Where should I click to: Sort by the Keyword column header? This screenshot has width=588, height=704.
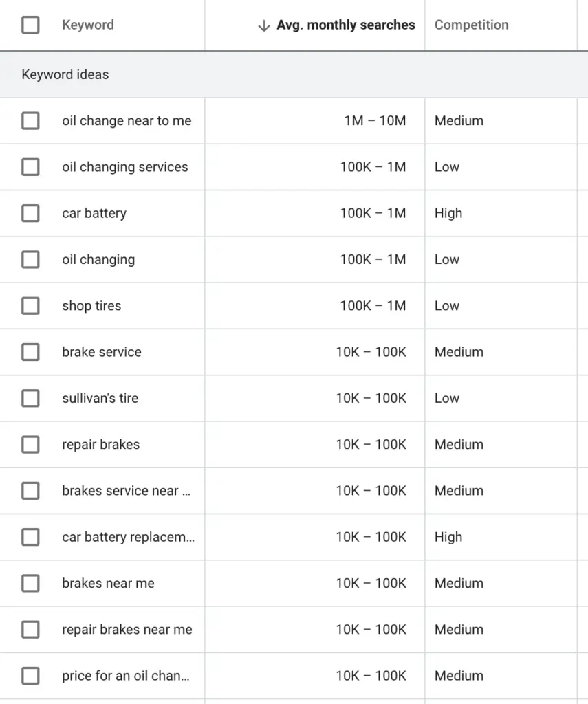88,25
